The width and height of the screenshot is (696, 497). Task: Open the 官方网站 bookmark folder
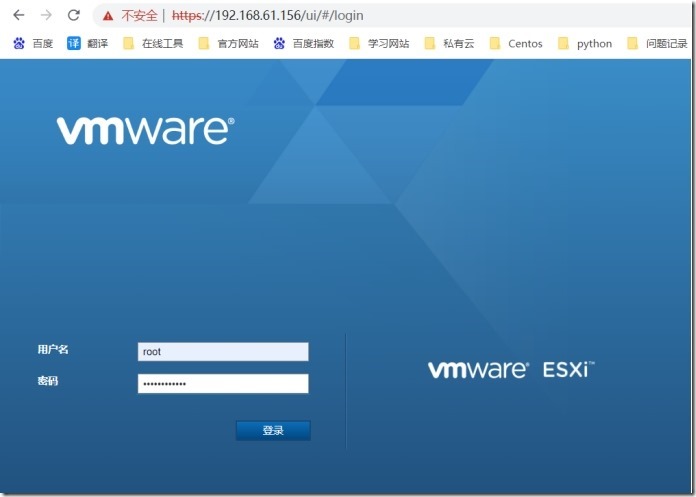coord(229,43)
